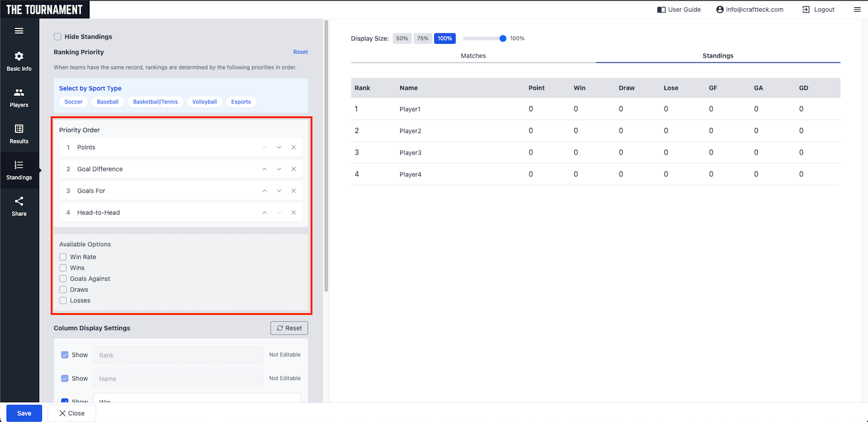Open Basic Info gear icon in sidebar
This screenshot has height=422, width=868.
pos(19,56)
